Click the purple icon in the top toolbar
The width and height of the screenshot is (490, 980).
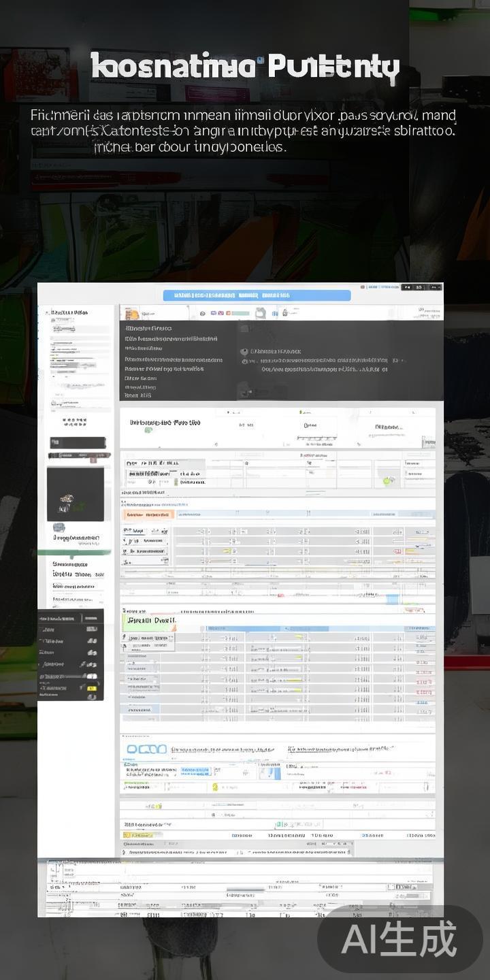click(213, 313)
